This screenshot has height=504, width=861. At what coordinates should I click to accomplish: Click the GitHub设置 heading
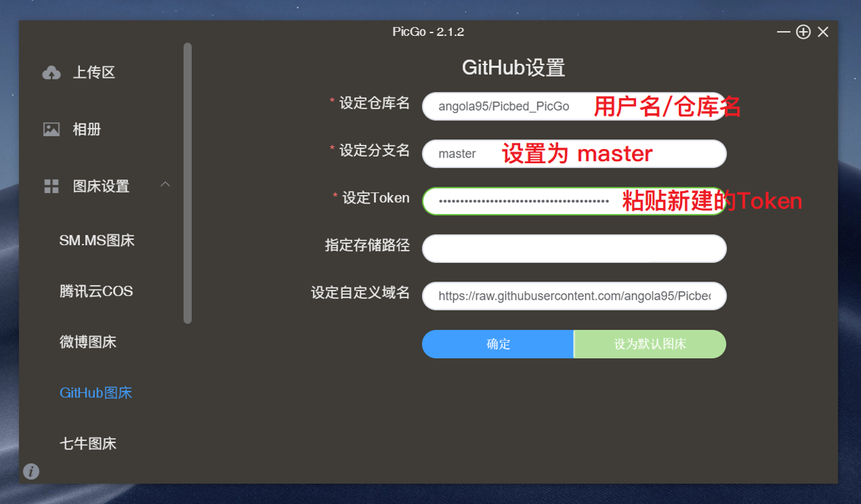[x=514, y=68]
